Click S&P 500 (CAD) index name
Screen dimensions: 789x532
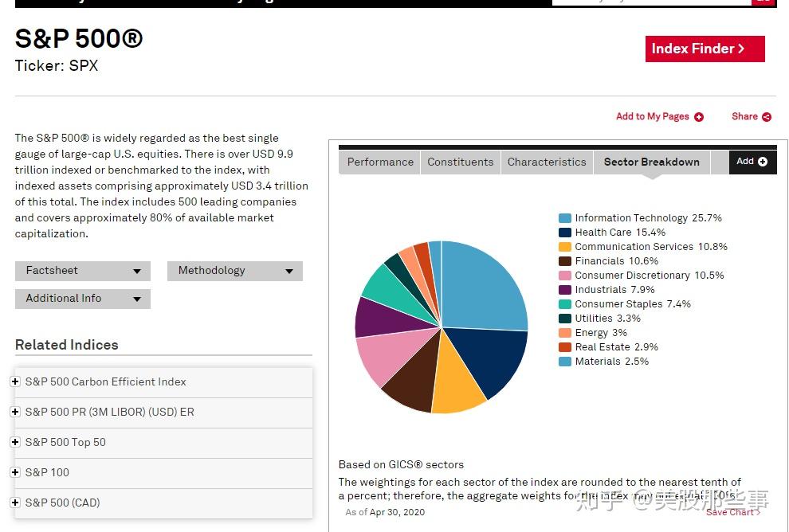[x=63, y=503]
